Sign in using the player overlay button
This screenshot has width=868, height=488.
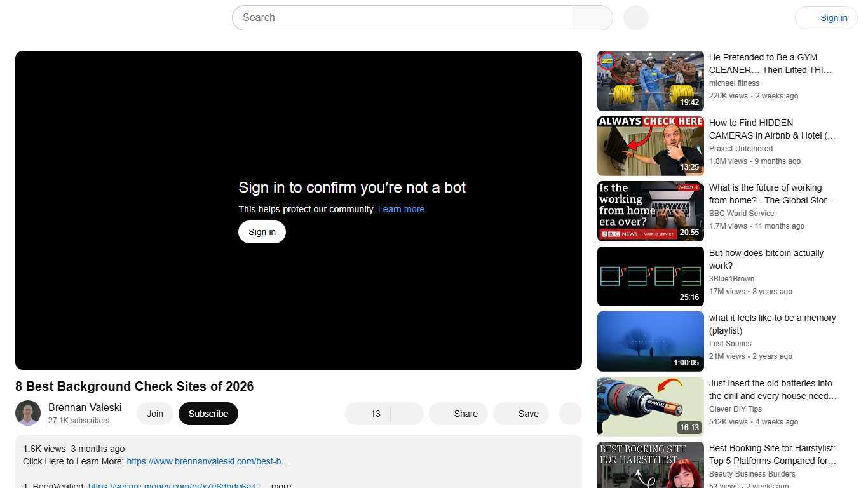[261, 231]
